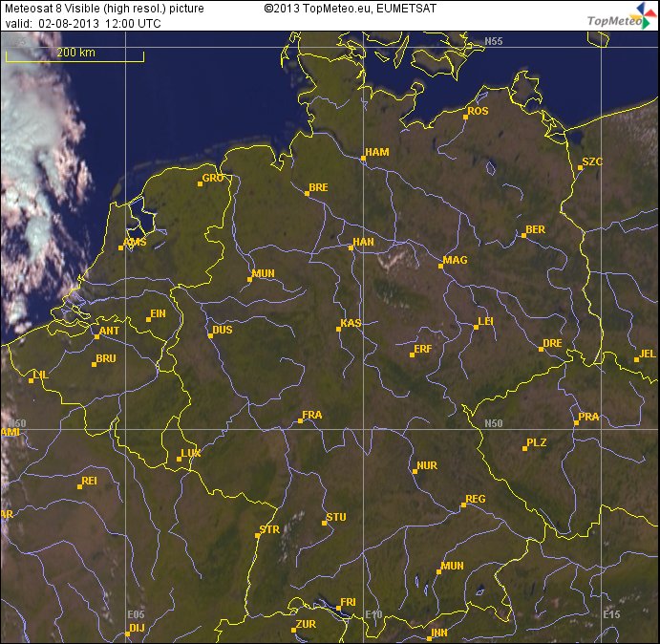660x644 pixels.
Task: Click the E05 longitude label
Action: pos(136,614)
